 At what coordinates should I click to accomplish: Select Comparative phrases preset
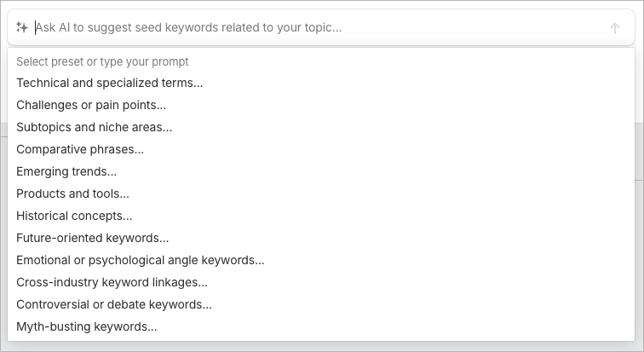click(x=80, y=149)
